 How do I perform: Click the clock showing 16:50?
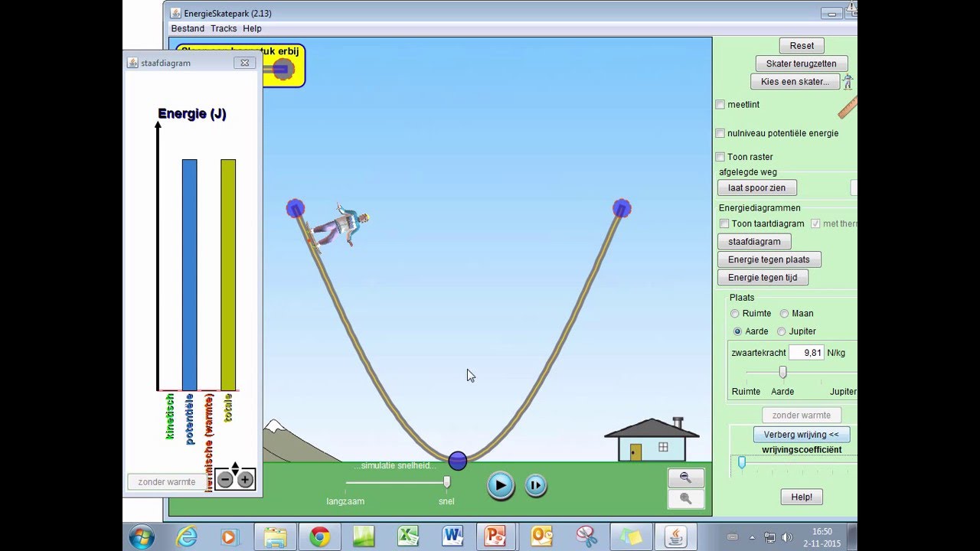coord(822,531)
